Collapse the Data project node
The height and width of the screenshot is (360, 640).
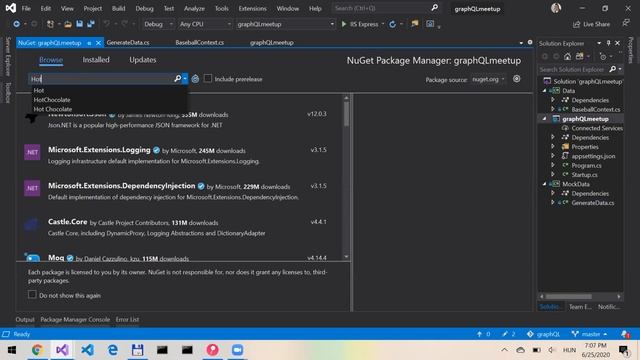544,91
